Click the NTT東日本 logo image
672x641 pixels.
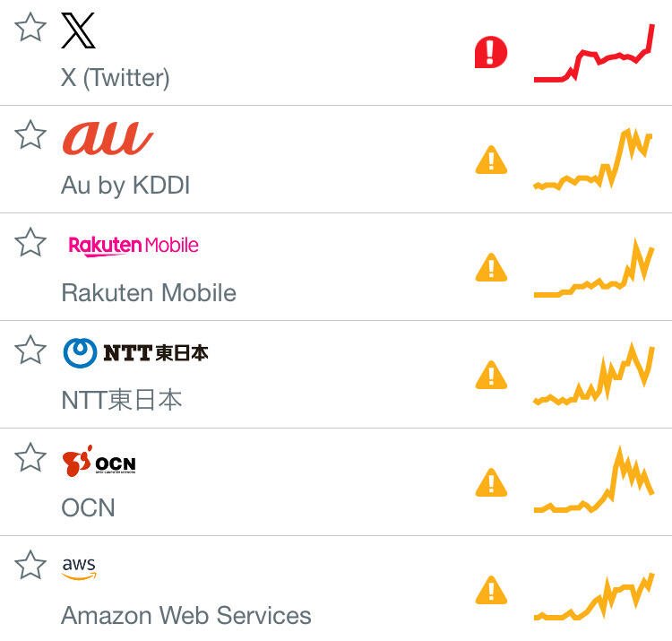[135, 353]
